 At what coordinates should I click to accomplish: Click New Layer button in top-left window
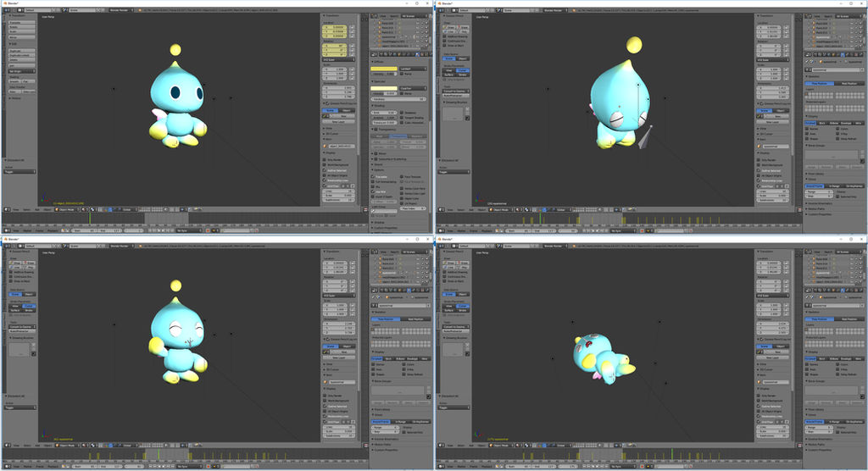338,122
